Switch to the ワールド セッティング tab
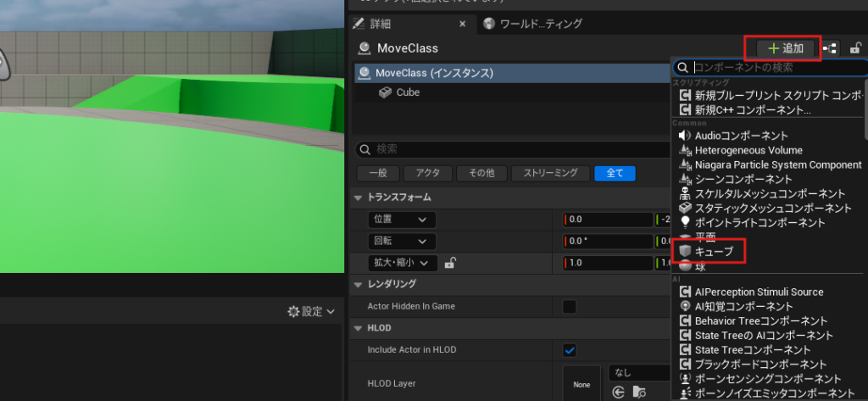Image resolution: width=868 pixels, height=401 pixels. (x=526, y=25)
